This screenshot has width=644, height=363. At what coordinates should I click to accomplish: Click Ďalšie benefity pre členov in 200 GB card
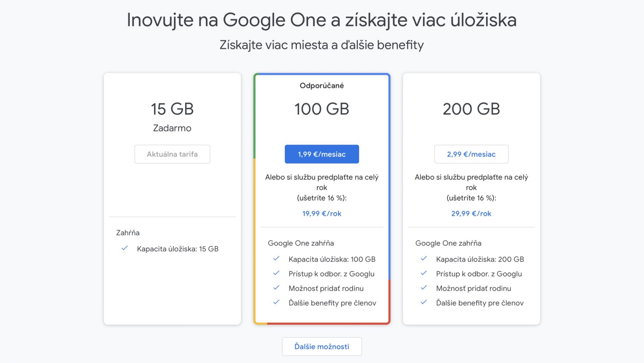point(480,303)
